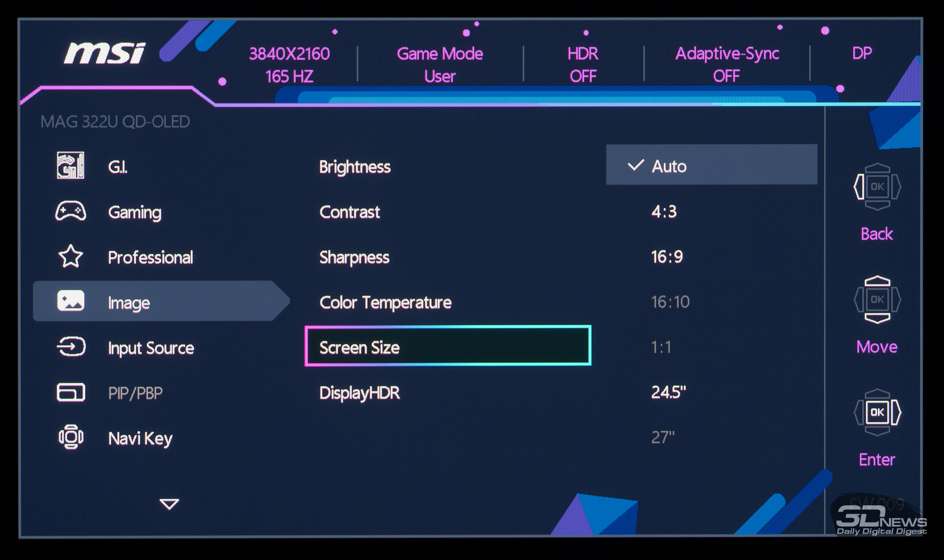Open the Contrast adjustment setting
This screenshot has width=944, height=560.
click(x=350, y=212)
